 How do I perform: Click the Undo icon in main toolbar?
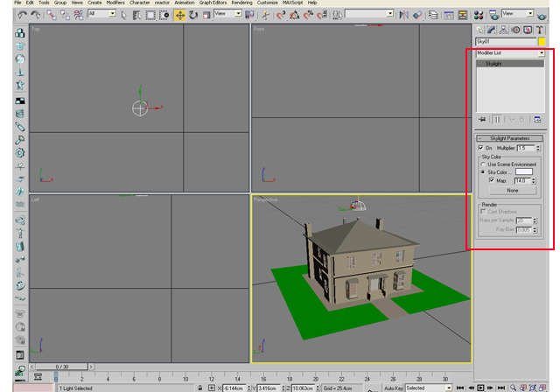(20, 14)
